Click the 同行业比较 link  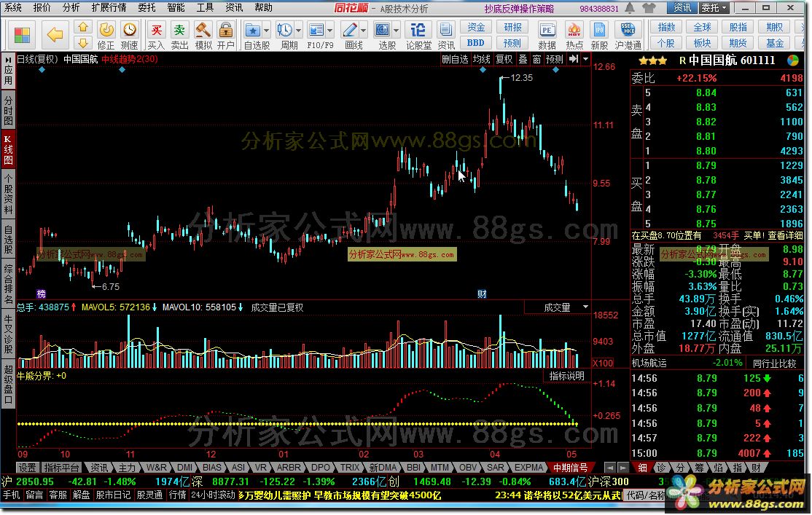coord(774,363)
